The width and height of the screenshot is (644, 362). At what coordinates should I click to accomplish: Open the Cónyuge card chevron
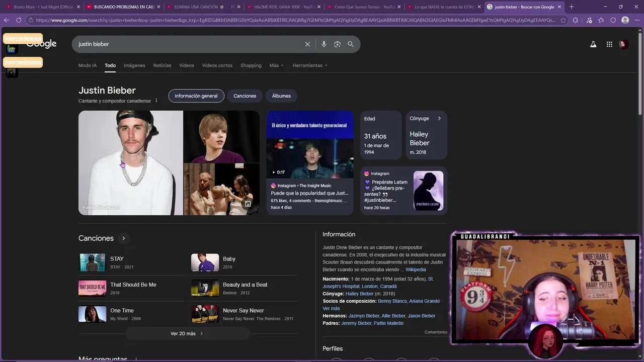(x=439, y=119)
